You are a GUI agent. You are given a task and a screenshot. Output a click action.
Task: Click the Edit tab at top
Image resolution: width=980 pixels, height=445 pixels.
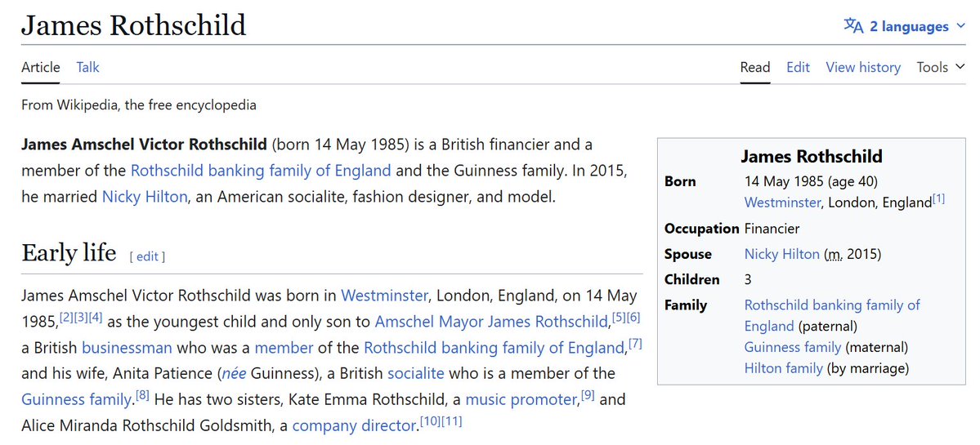coord(798,67)
